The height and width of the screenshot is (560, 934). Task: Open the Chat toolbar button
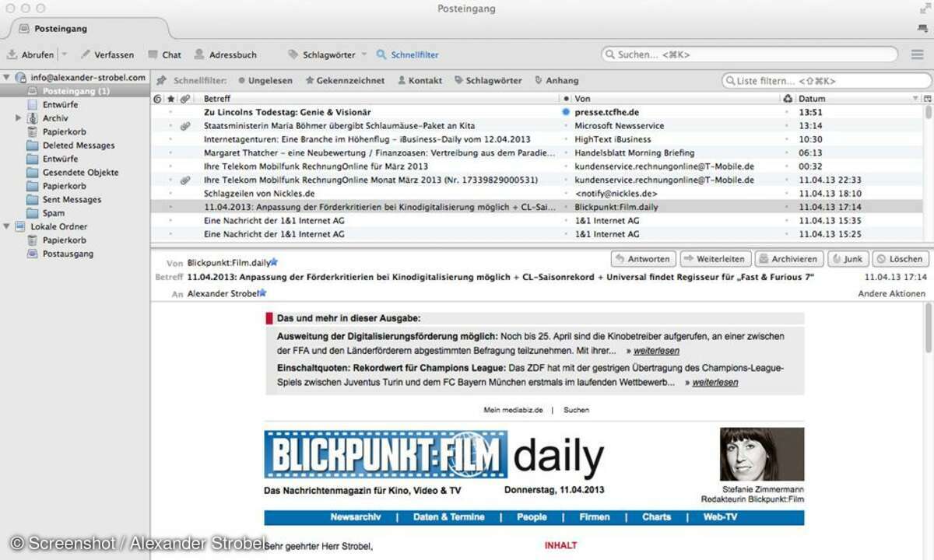[x=165, y=54]
